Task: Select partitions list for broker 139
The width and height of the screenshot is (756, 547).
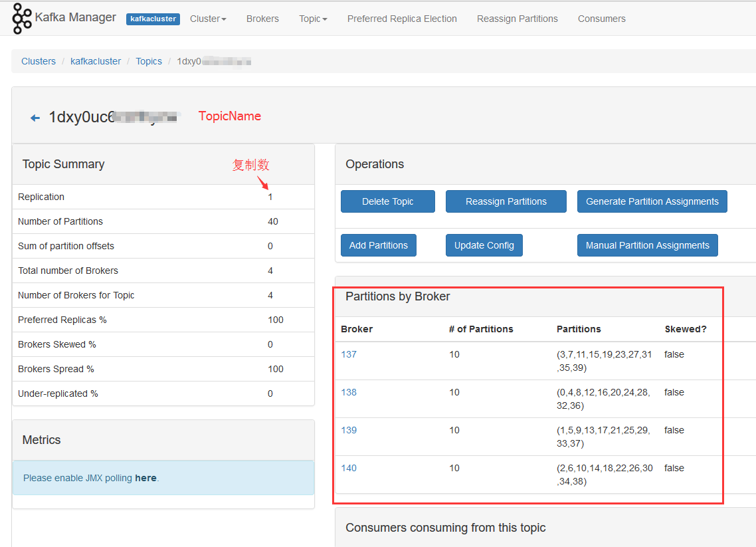Action: tap(603, 437)
